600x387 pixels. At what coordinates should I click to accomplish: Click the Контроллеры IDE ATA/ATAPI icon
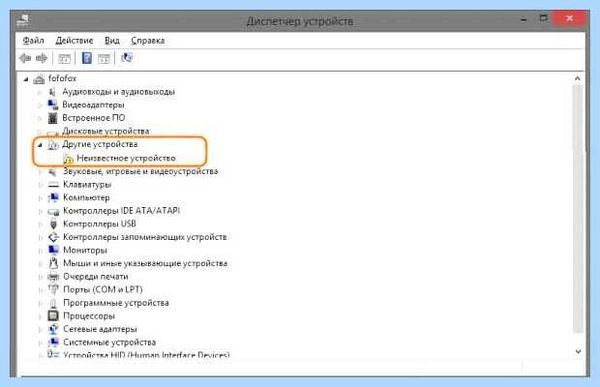[x=53, y=211]
